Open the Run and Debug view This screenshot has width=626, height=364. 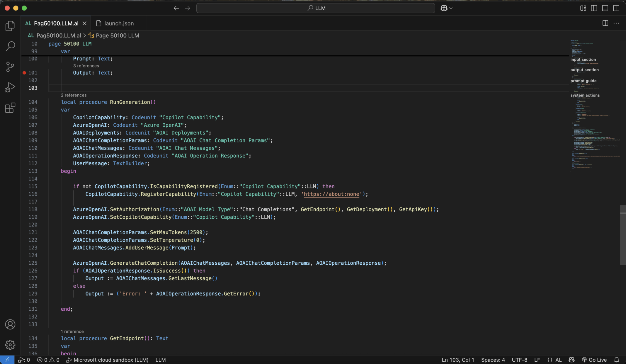pos(10,87)
